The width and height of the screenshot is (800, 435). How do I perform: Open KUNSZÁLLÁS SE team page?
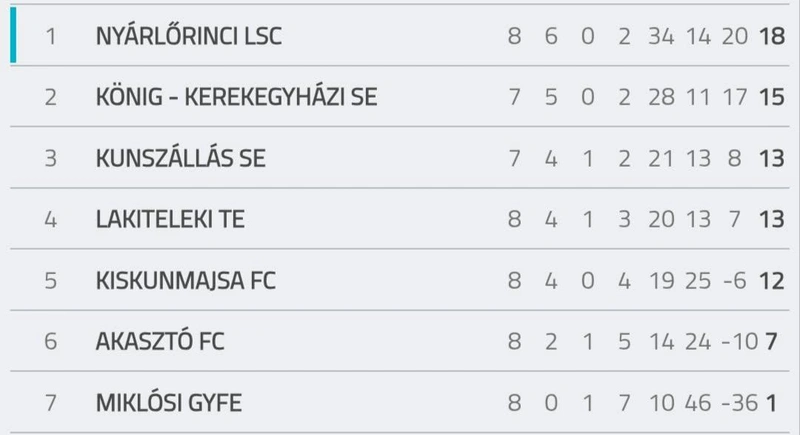181,158
